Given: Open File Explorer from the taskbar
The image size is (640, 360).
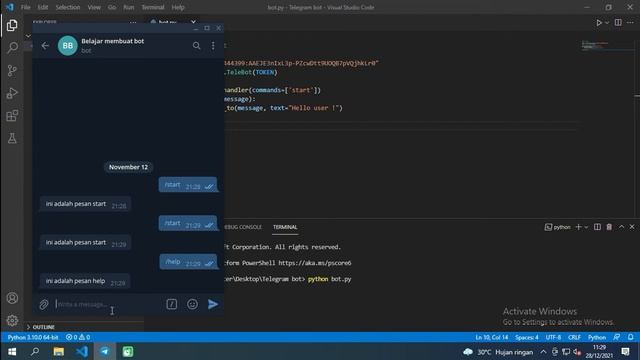Looking at the screenshot, I should pos(58,351).
